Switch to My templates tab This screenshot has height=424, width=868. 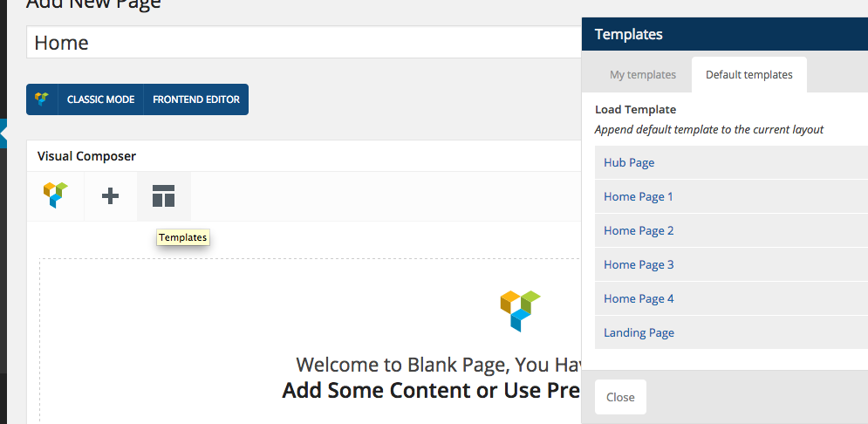[x=643, y=75]
